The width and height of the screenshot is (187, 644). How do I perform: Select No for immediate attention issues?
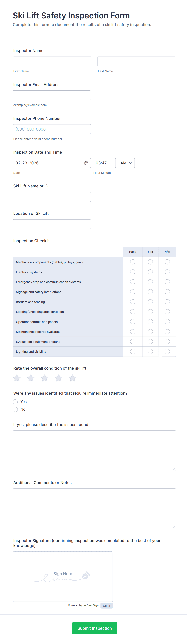pyautogui.click(x=15, y=409)
